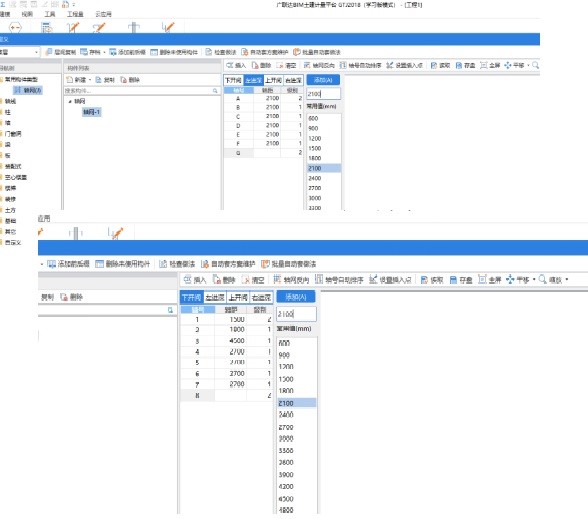Click row G in the A–G axis table
The image size is (588, 519).
coord(263,153)
